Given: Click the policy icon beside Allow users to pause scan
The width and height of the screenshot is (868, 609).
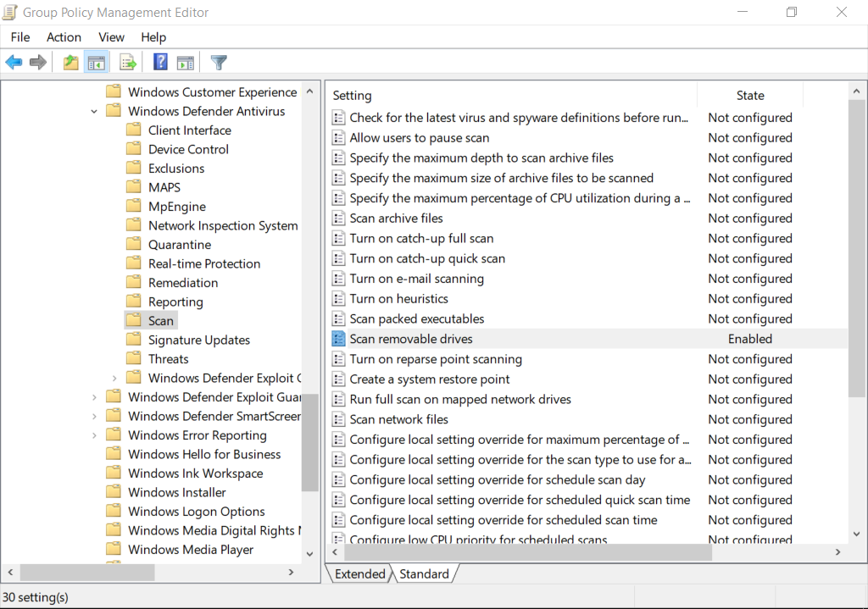Looking at the screenshot, I should point(338,138).
